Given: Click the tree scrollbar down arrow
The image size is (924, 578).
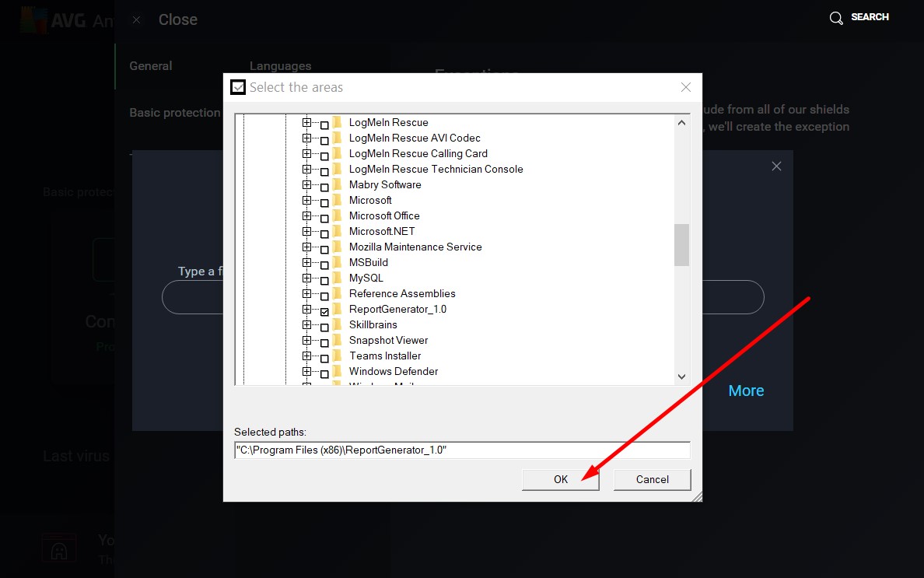Looking at the screenshot, I should pyautogui.click(x=682, y=377).
